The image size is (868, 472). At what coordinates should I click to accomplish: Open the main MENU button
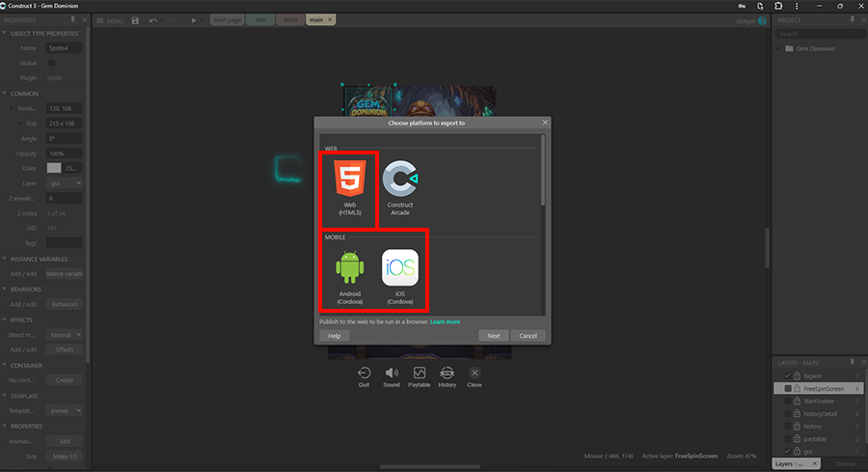[x=111, y=20]
